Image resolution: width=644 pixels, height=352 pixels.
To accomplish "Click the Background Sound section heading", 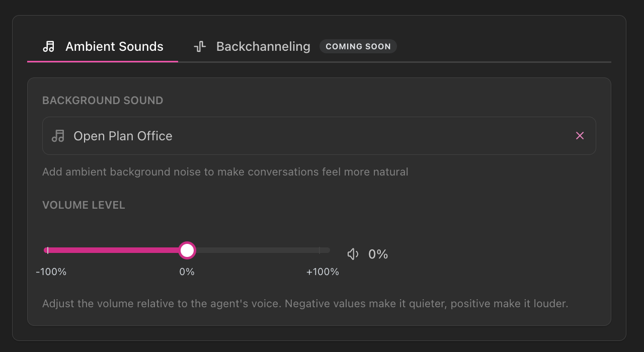I will (103, 101).
